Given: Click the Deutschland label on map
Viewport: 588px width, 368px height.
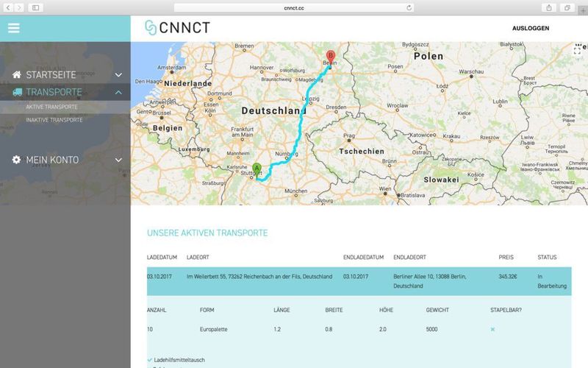Looking at the screenshot, I should (x=273, y=111).
